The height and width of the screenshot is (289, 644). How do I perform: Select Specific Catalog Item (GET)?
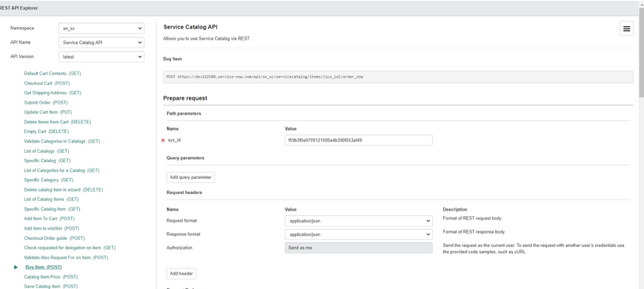pyautogui.click(x=52, y=209)
